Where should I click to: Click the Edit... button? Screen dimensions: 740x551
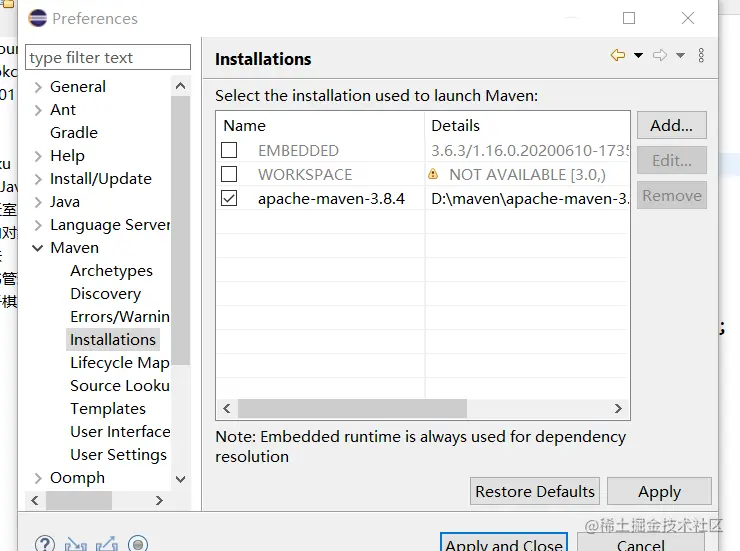672,160
